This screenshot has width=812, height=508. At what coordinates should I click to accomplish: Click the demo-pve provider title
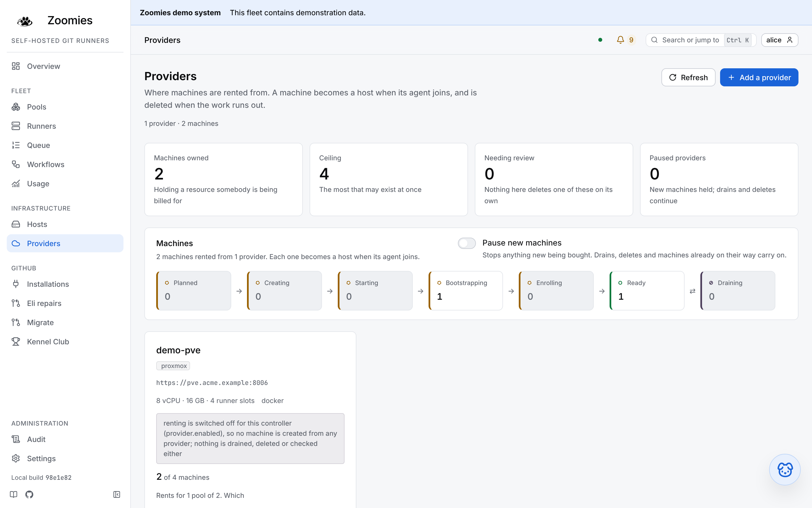click(178, 350)
